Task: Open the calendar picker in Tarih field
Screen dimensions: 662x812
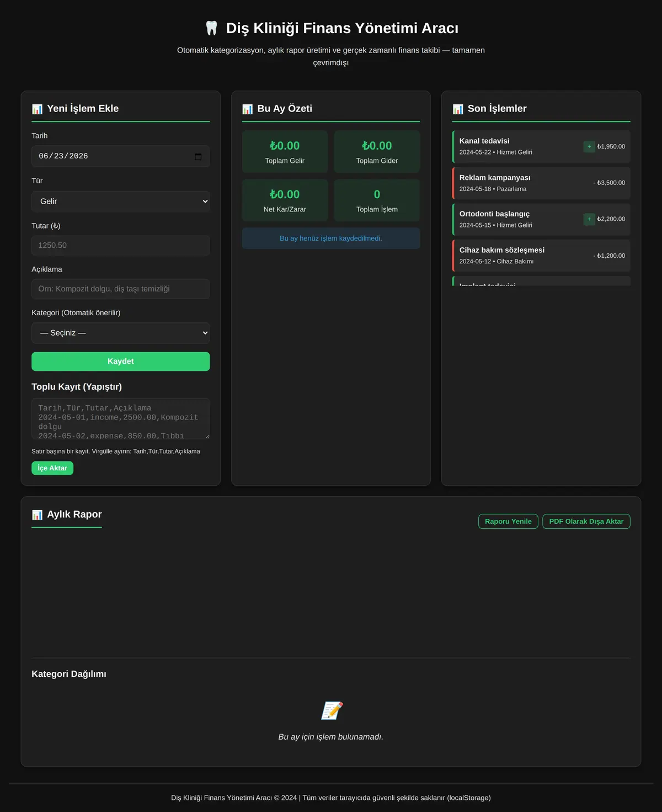Action: [198, 156]
